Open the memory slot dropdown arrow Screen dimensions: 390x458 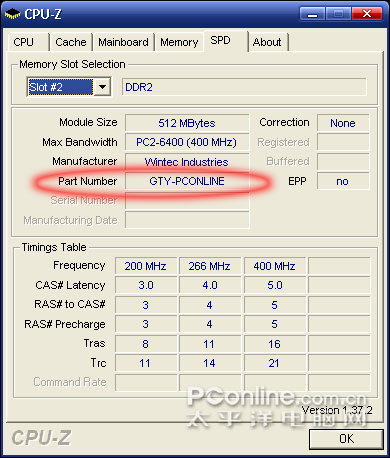pos(102,87)
